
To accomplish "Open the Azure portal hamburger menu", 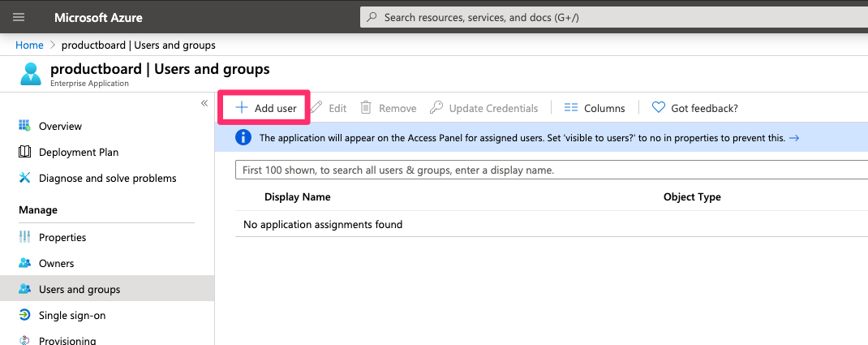I will [x=19, y=17].
